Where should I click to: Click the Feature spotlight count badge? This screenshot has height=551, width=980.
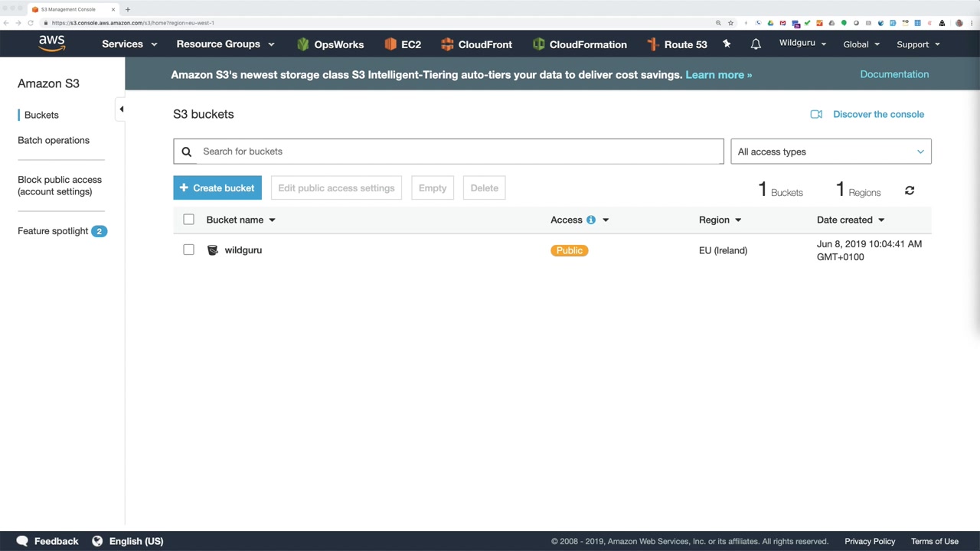click(99, 231)
